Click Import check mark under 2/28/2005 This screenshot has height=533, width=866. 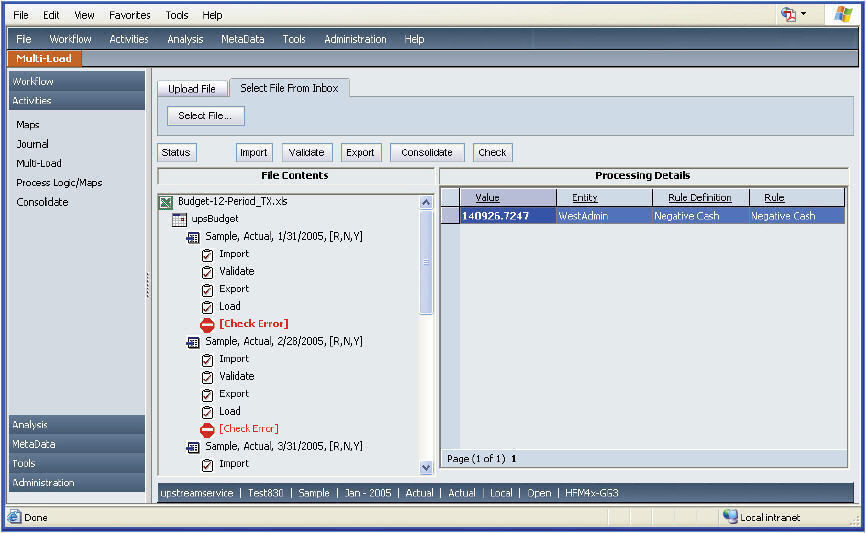pos(207,360)
